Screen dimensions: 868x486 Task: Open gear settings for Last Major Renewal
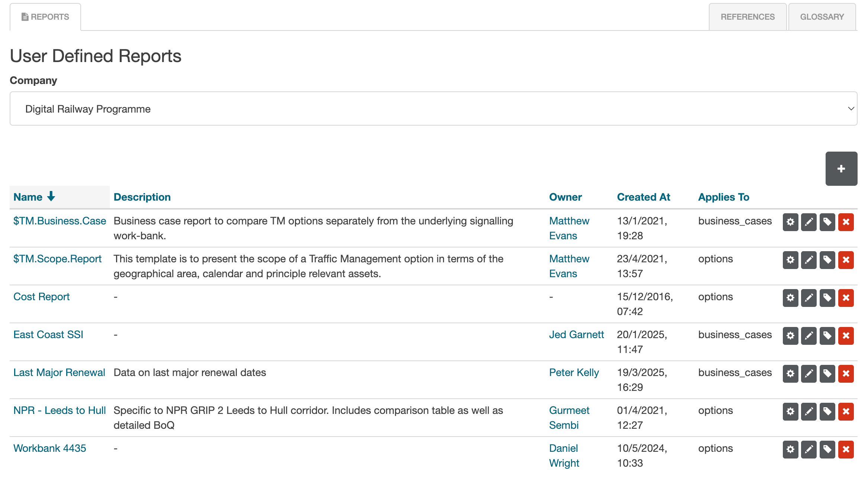pos(790,373)
